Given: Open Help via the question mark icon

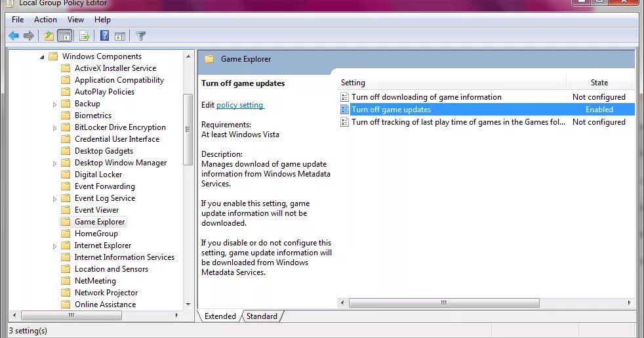Looking at the screenshot, I should coord(105,36).
